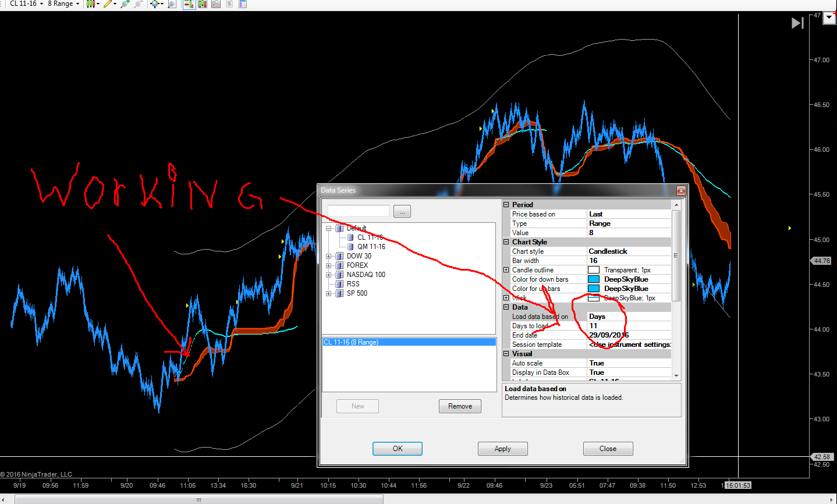Open the 8 Range interval dropdown
The image size is (837, 504).
click(x=63, y=3)
